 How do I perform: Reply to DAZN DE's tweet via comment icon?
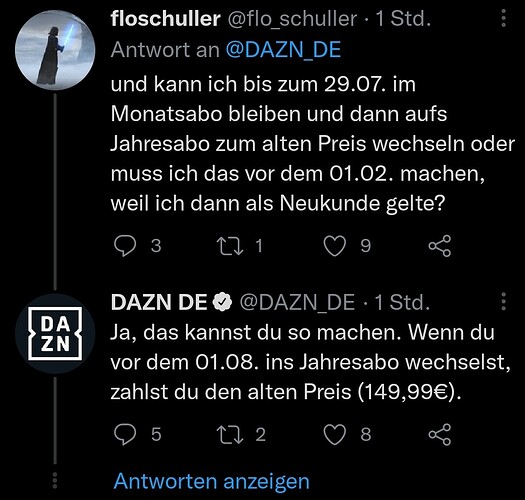pyautogui.click(x=125, y=434)
